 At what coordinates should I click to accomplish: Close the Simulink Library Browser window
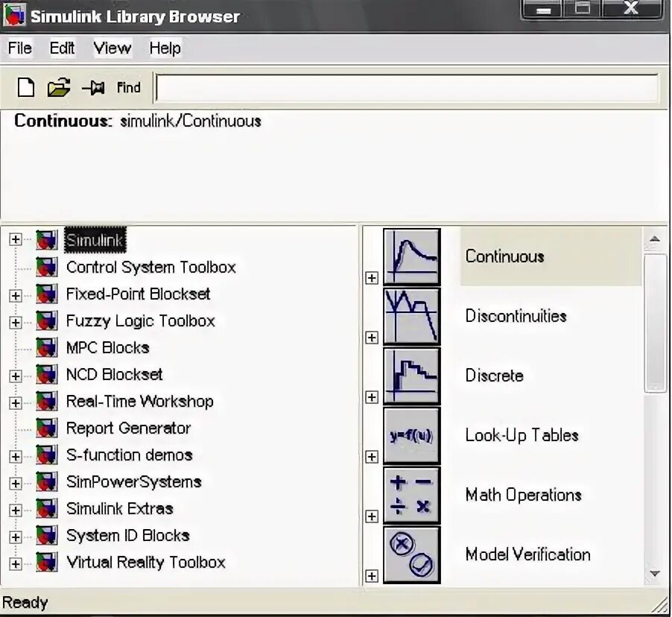coord(631,10)
